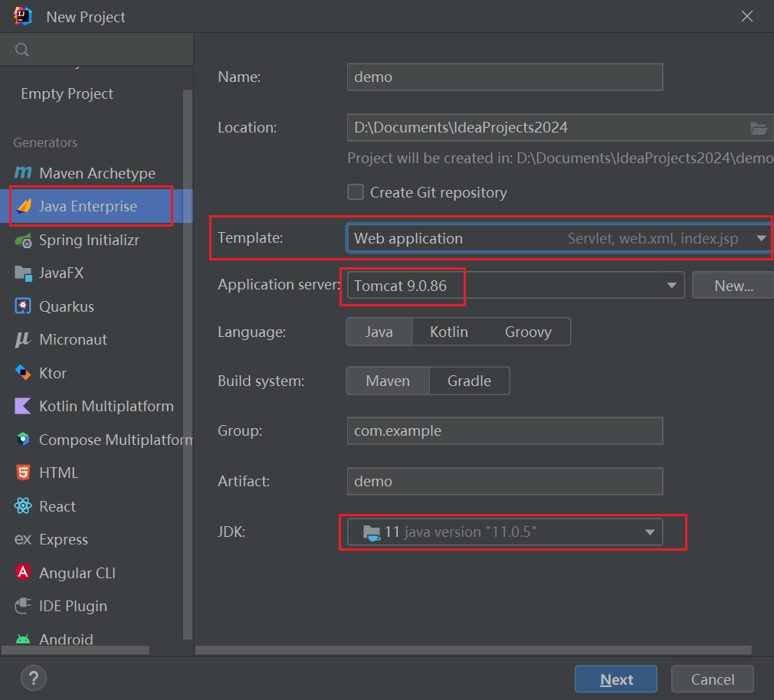Click the Group input field

coord(505,430)
